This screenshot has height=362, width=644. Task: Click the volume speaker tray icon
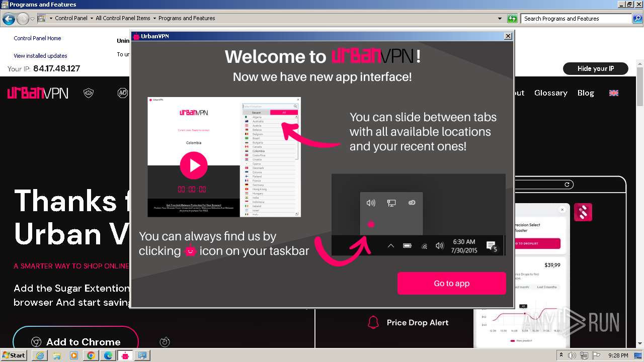tap(572, 355)
